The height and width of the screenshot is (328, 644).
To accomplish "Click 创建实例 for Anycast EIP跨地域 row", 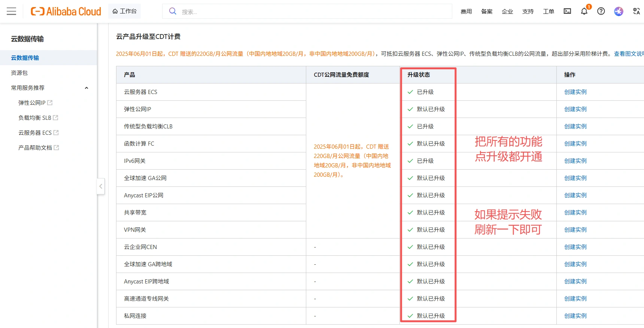I will click(575, 281).
